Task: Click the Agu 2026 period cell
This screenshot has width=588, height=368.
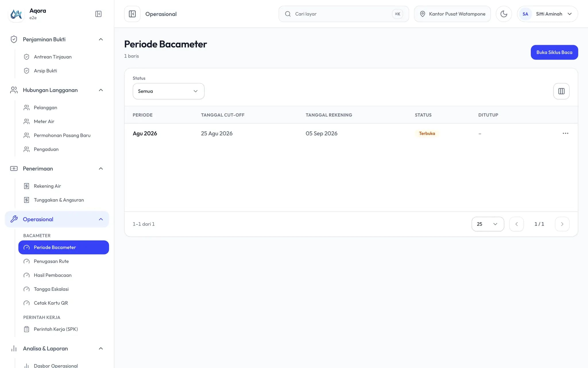Action: tap(145, 133)
